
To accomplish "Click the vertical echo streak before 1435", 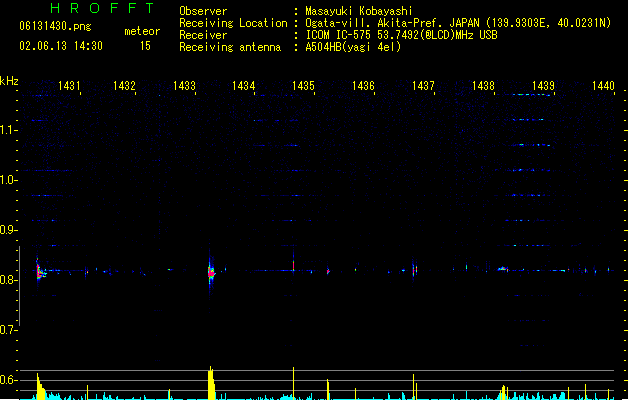I will (294, 263).
